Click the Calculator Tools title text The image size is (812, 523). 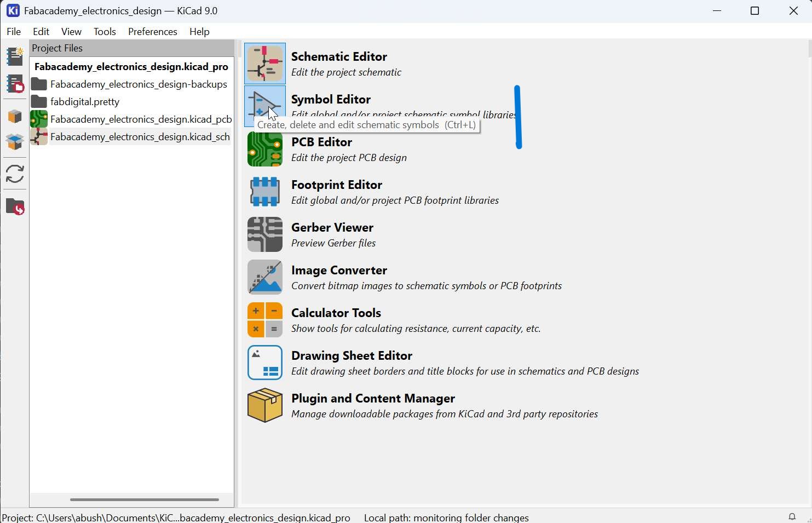(336, 313)
